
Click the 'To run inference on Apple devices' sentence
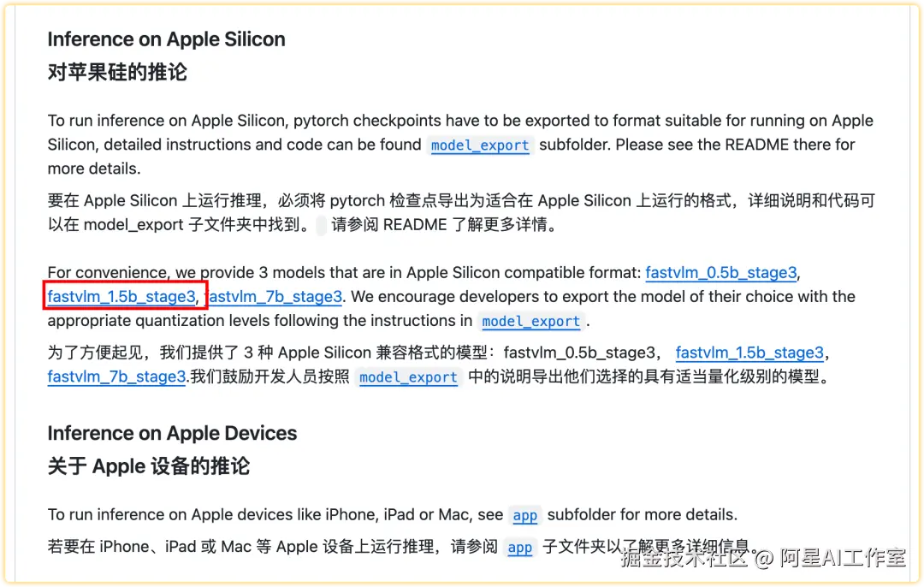[393, 514]
